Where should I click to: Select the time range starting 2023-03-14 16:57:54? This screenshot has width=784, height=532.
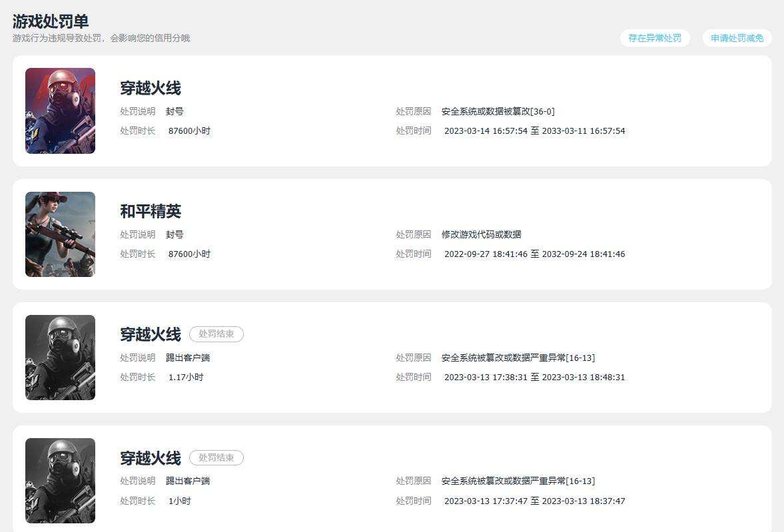[x=534, y=131]
